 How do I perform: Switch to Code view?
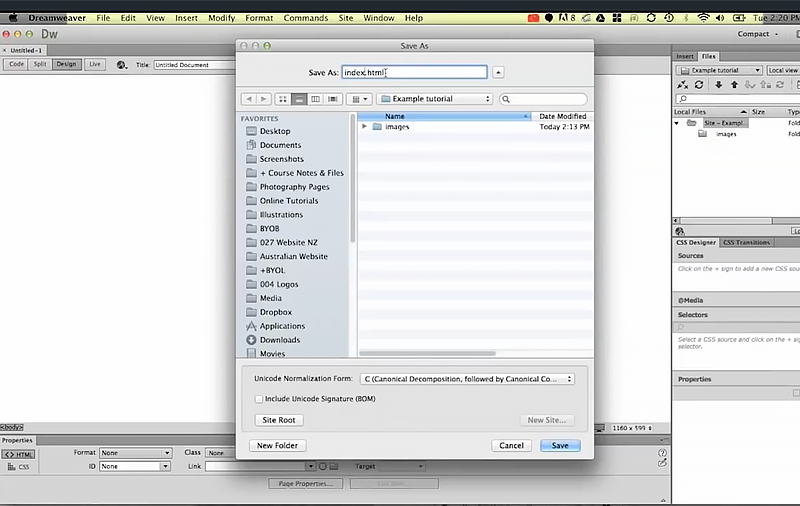[x=16, y=64]
